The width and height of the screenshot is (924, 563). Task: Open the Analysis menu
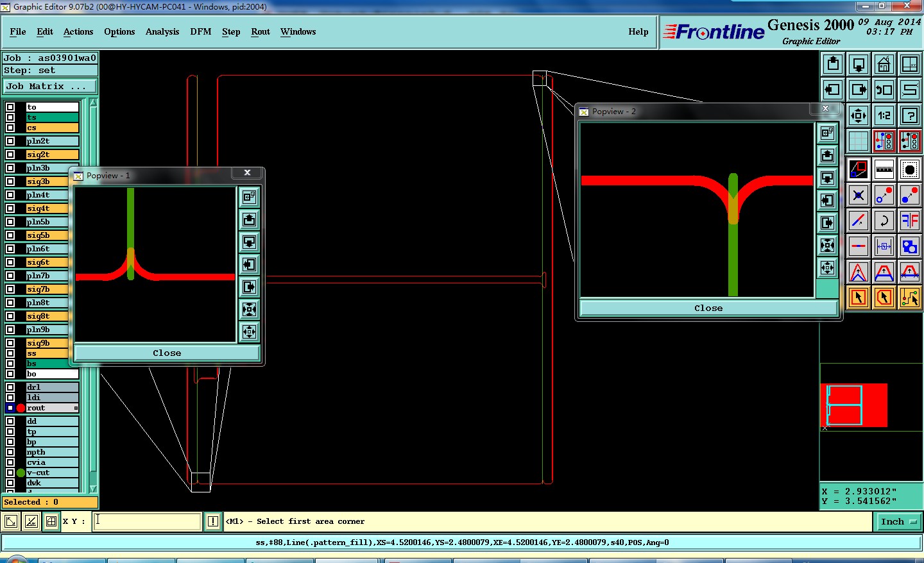[162, 31]
